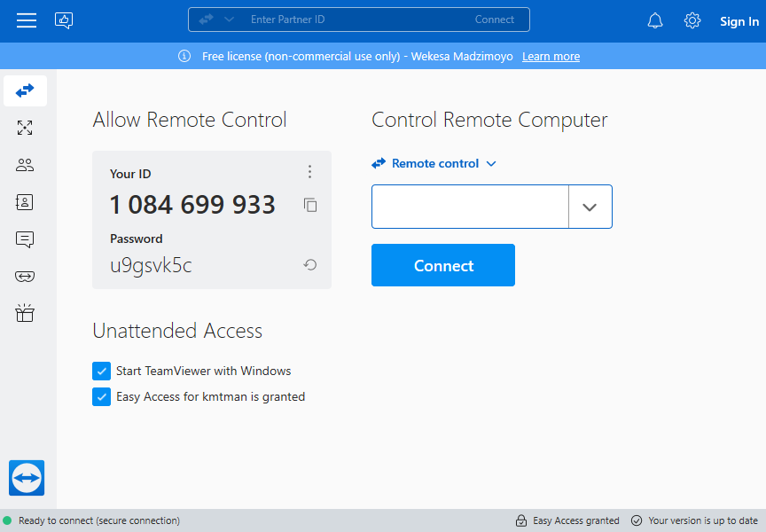Toggle Start TeamViewer with Windows checkbox
The width and height of the screenshot is (766, 532).
click(101, 372)
